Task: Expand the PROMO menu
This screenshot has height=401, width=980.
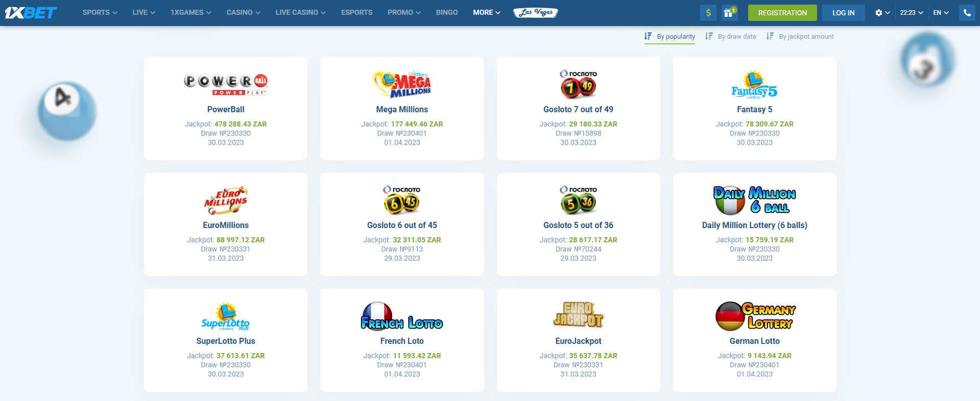Action: [x=404, y=13]
